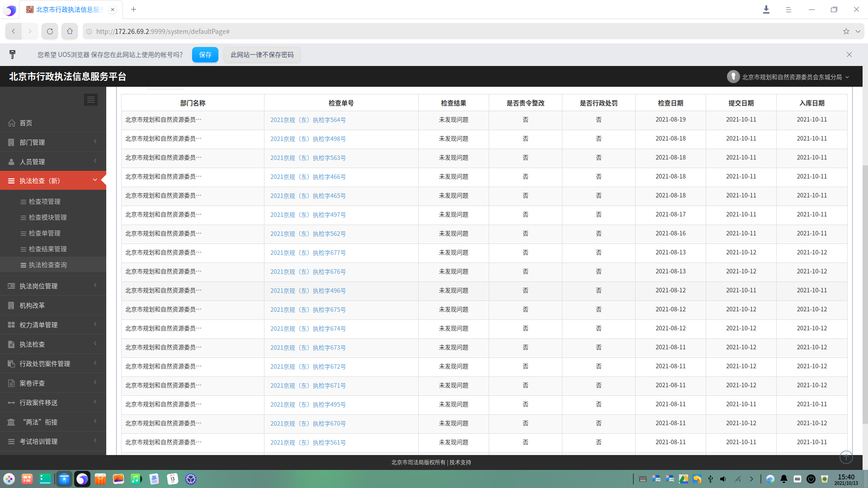Open music player taskbar icon

tap(136, 479)
